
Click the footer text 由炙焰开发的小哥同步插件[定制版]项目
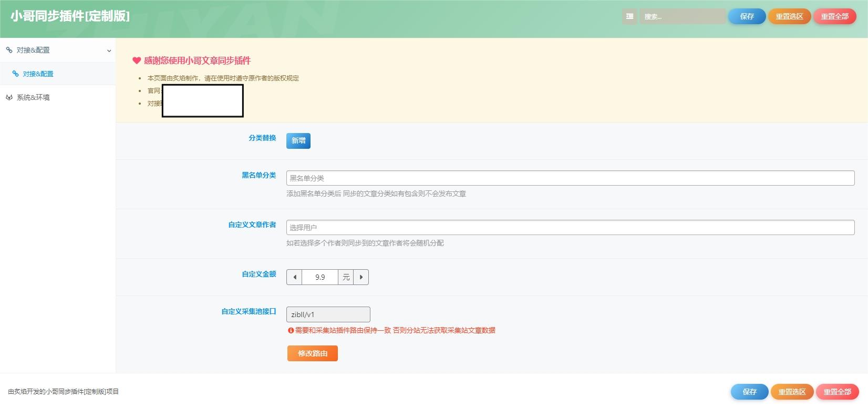point(63,392)
